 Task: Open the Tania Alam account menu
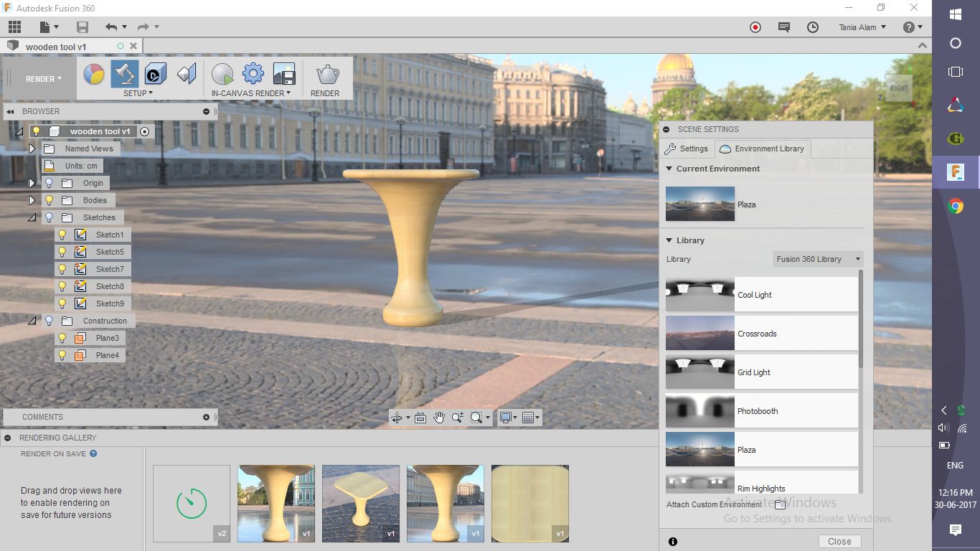[863, 27]
